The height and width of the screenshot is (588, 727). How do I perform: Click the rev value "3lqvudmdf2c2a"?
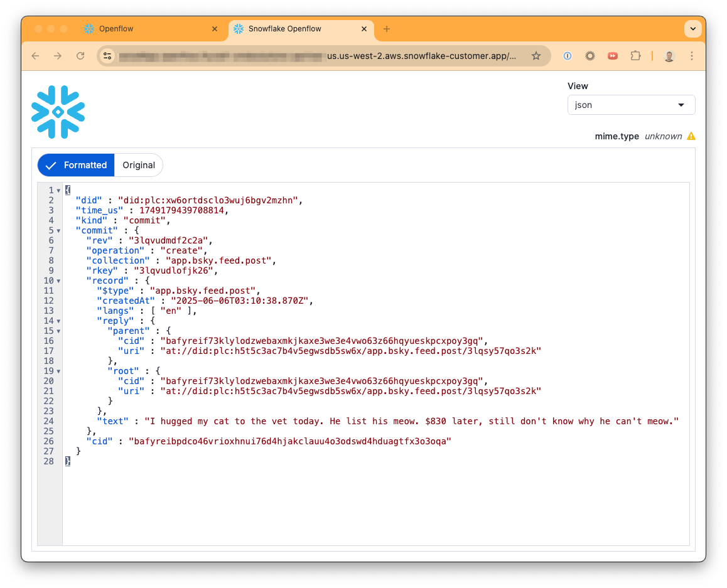pos(168,240)
